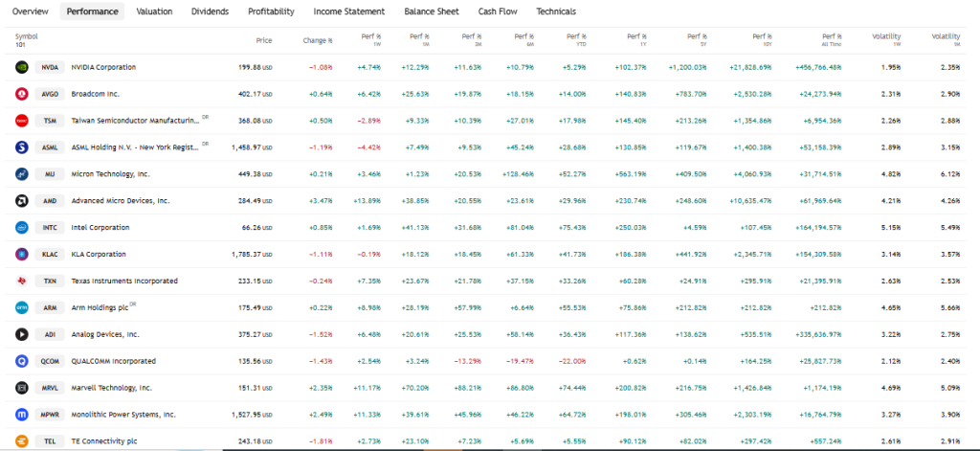Click Intel's 1W volatility 5.15%
The image size is (980, 451).
pos(892,228)
